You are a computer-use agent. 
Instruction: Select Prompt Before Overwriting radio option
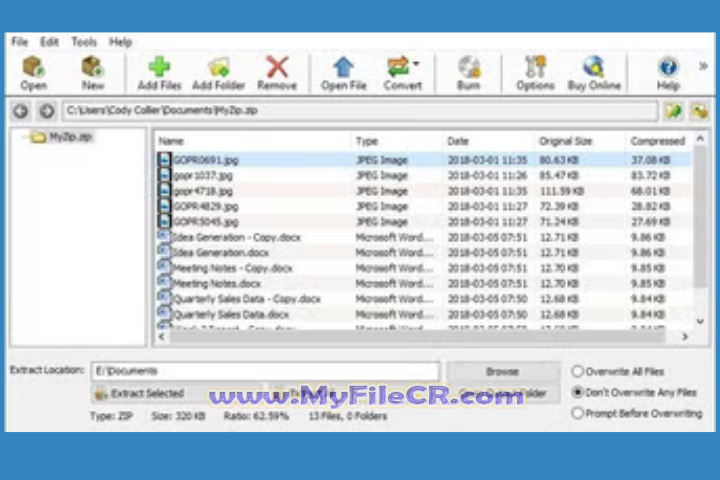coord(578,413)
